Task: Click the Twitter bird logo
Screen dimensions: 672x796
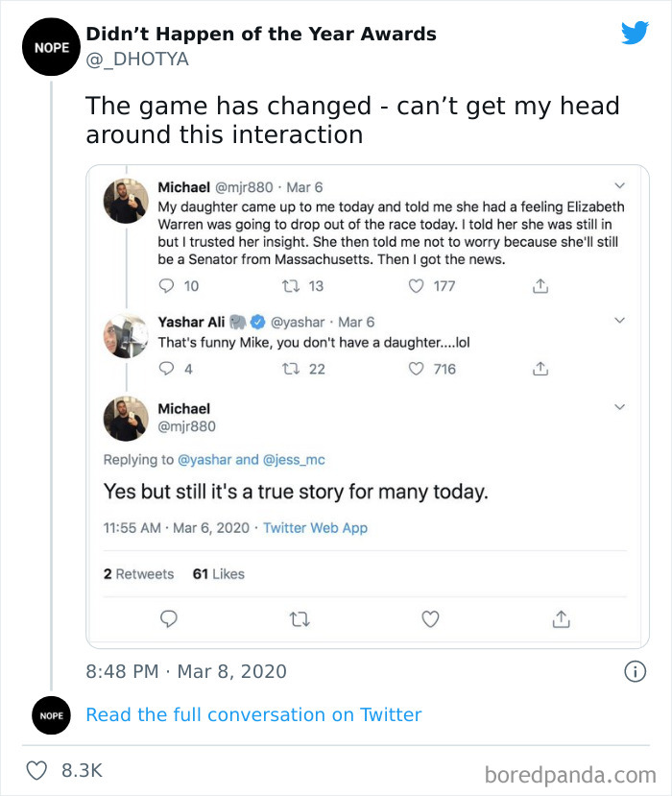Action: [635, 33]
